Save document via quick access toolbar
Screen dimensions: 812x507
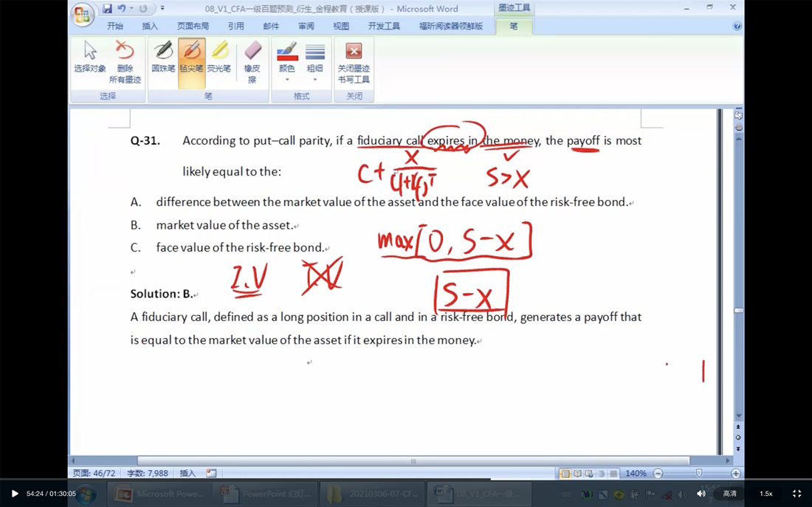coord(107,8)
